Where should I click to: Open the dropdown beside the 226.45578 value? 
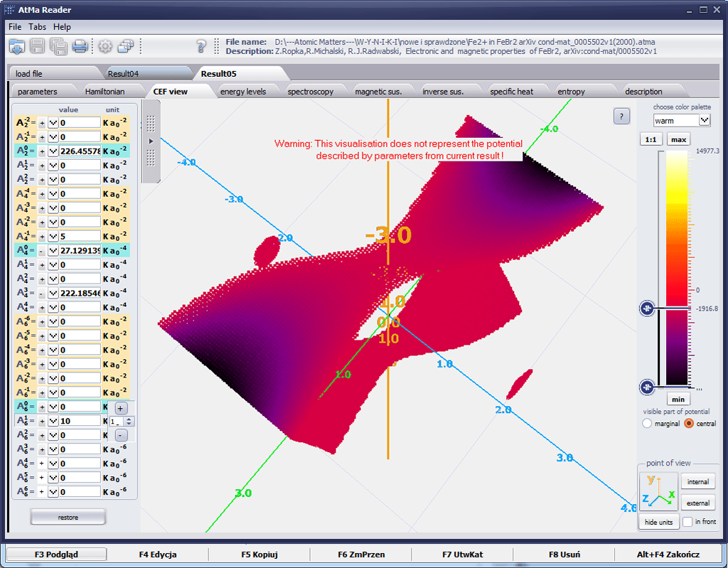pyautogui.click(x=53, y=151)
